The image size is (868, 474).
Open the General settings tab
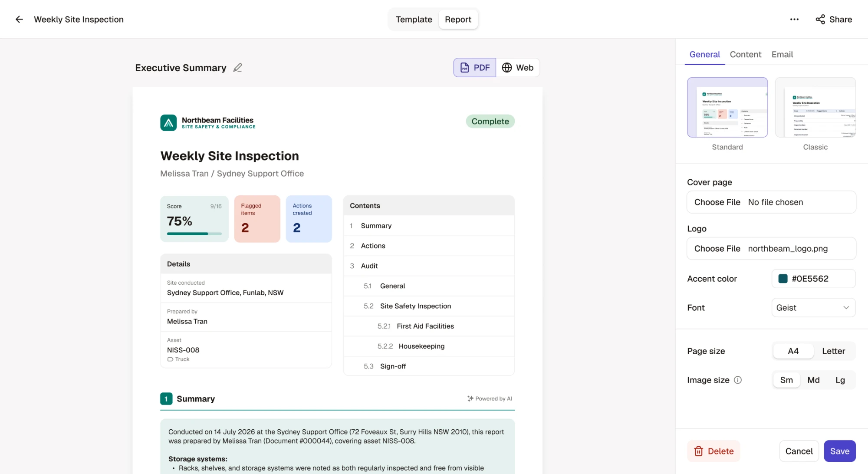click(x=704, y=54)
